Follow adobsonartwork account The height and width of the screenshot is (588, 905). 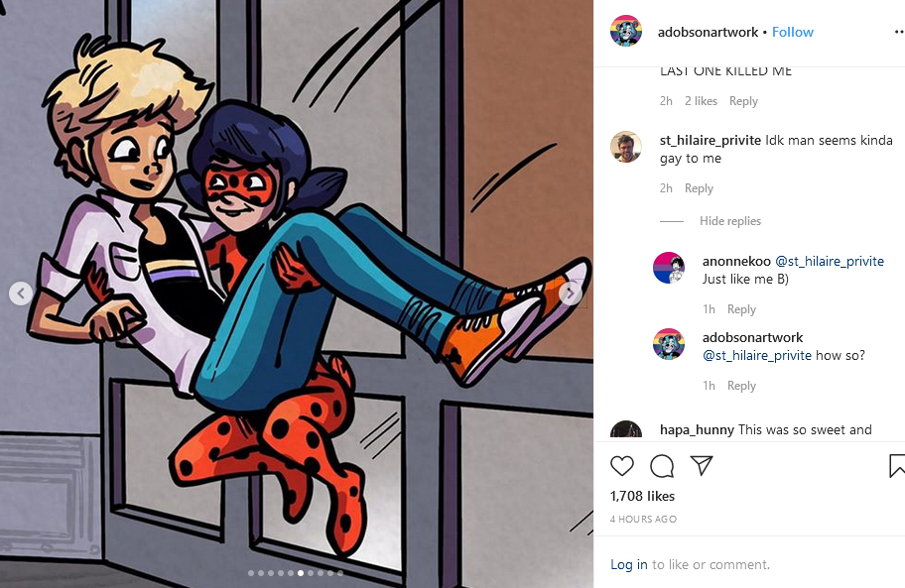point(793,33)
